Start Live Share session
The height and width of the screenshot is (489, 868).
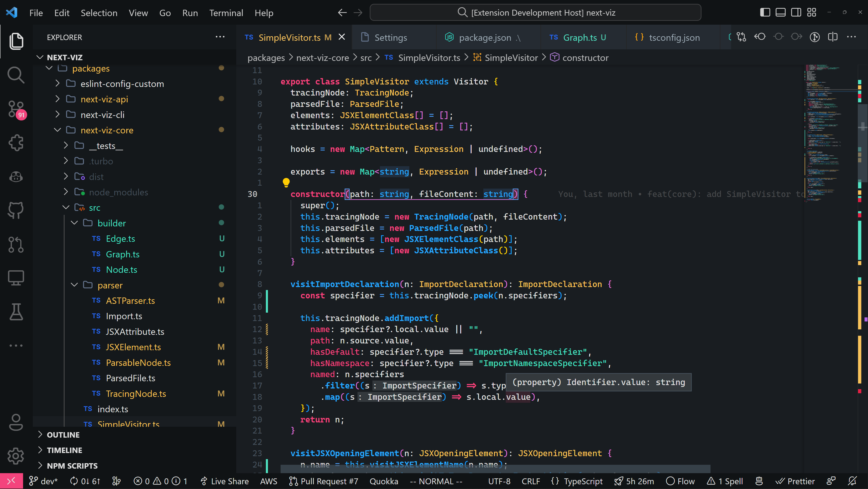[224, 481]
